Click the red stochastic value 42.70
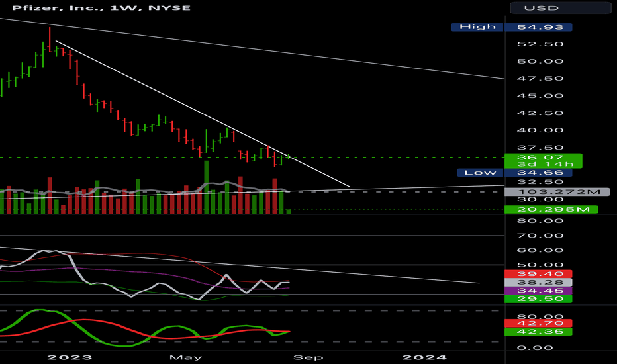Screen dimensions: 617x364 click(538, 323)
